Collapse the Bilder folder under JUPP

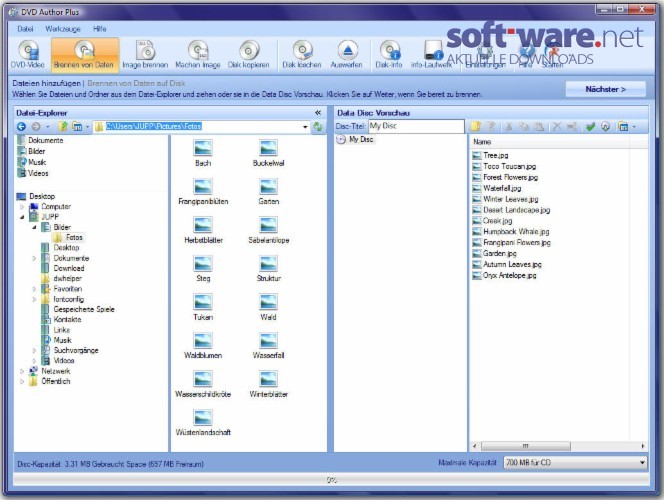pyautogui.click(x=34, y=227)
